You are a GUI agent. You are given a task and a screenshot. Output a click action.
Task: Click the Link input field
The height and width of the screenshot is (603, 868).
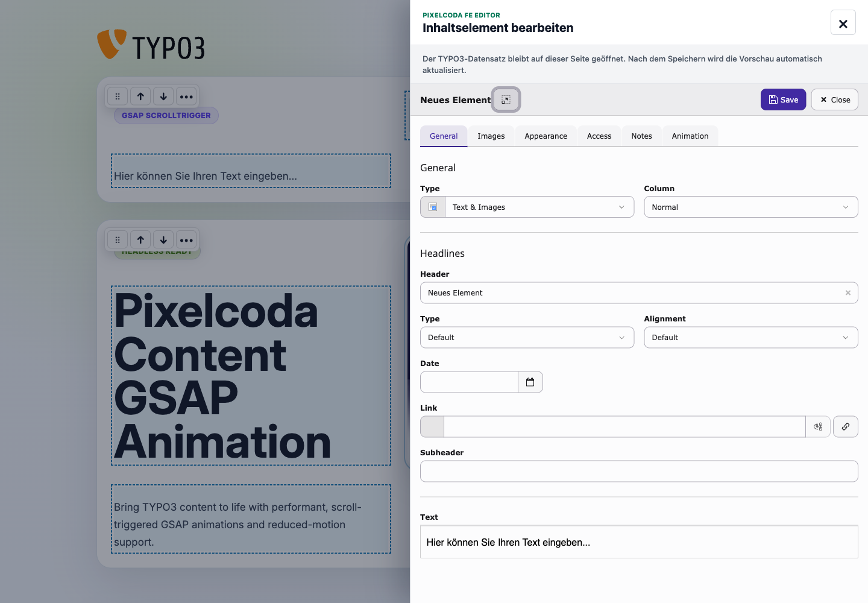coord(624,426)
